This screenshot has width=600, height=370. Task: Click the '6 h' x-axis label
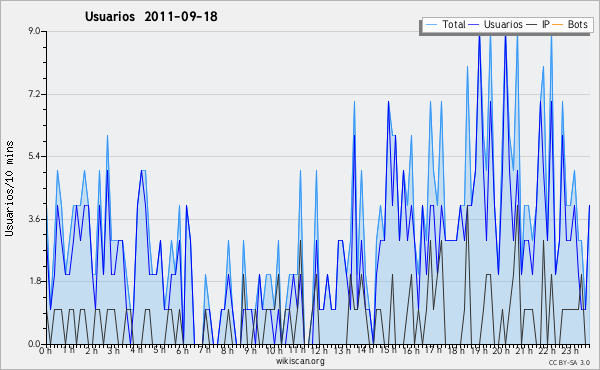coord(182,351)
